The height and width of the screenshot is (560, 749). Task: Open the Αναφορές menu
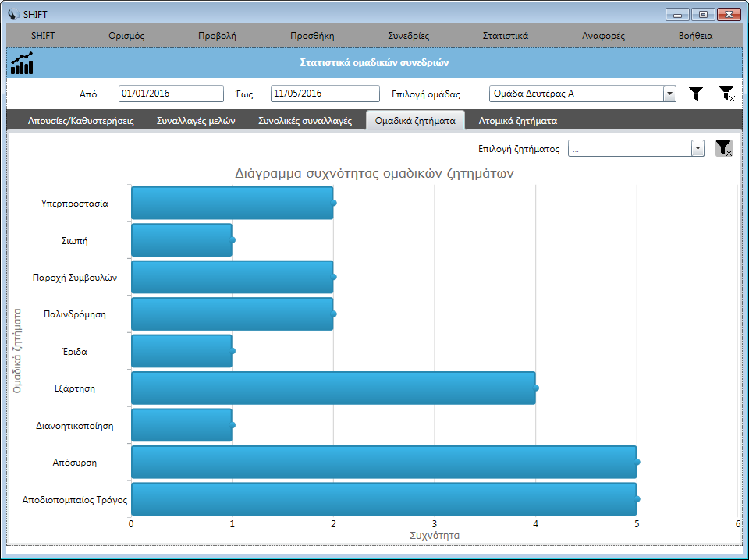click(603, 36)
